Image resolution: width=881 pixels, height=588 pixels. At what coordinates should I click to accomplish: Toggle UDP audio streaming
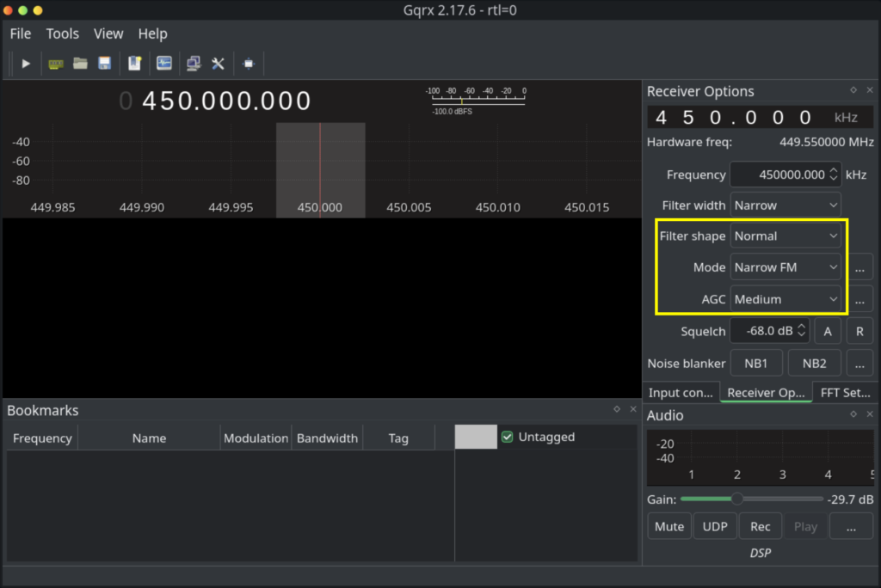pos(715,526)
